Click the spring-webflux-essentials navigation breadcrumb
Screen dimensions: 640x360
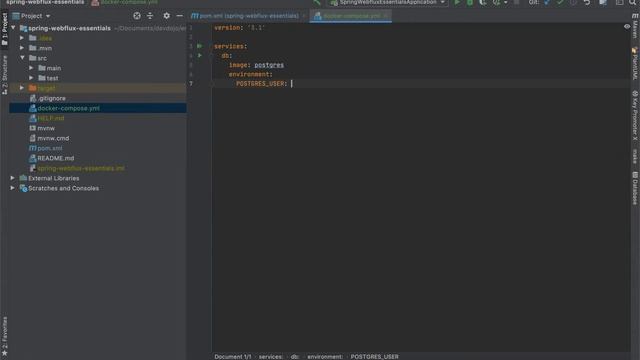(x=45, y=2)
